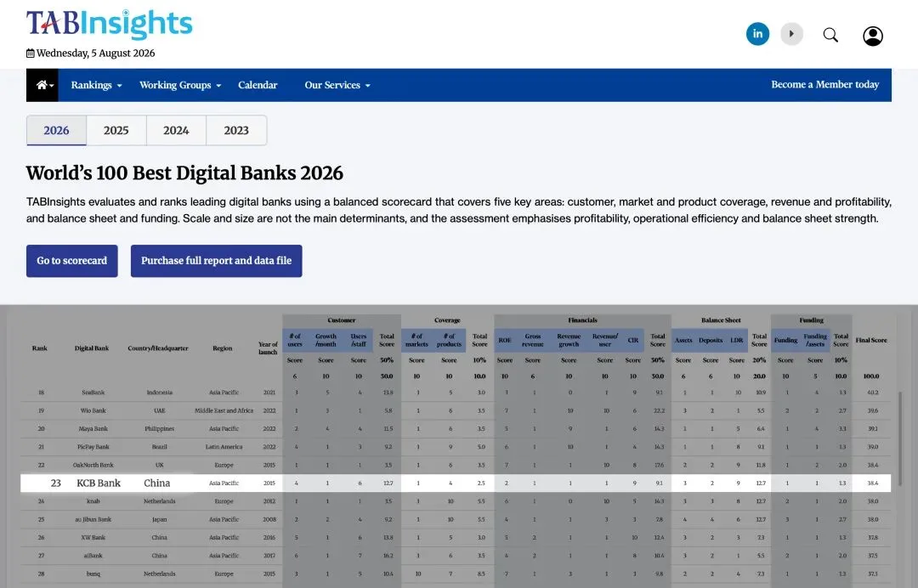Expand the Our Services dropdown
918x588 pixels.
point(337,85)
